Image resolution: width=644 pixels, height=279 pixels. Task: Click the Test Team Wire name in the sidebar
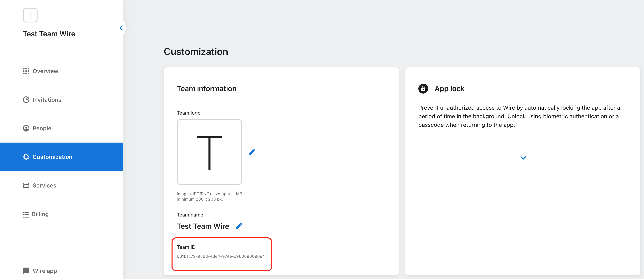pyautogui.click(x=49, y=33)
